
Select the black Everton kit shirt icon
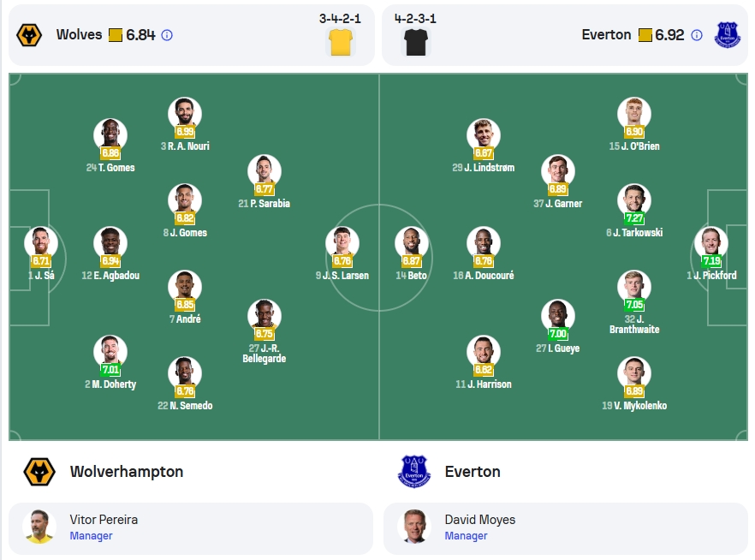[x=416, y=42]
